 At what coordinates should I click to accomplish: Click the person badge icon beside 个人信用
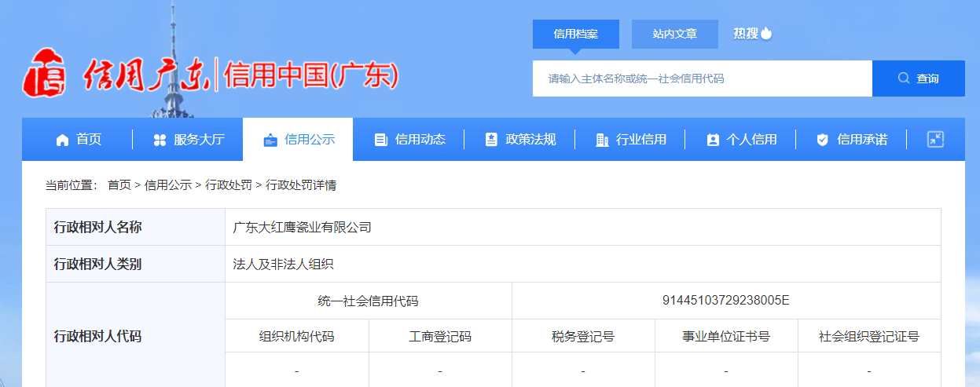[713, 140]
